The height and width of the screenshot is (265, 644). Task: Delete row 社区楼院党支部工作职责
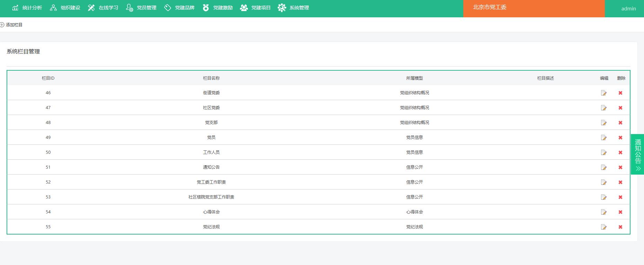pyautogui.click(x=620, y=197)
